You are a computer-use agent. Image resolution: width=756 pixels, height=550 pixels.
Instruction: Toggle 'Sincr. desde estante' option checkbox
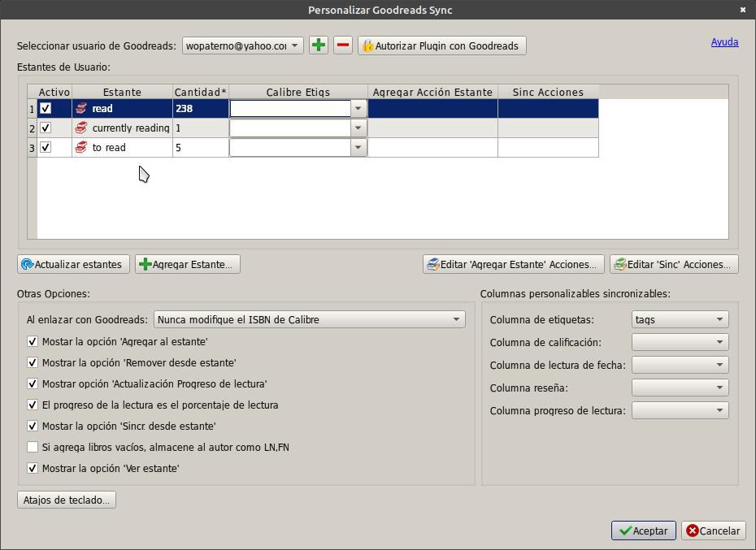pyautogui.click(x=33, y=427)
